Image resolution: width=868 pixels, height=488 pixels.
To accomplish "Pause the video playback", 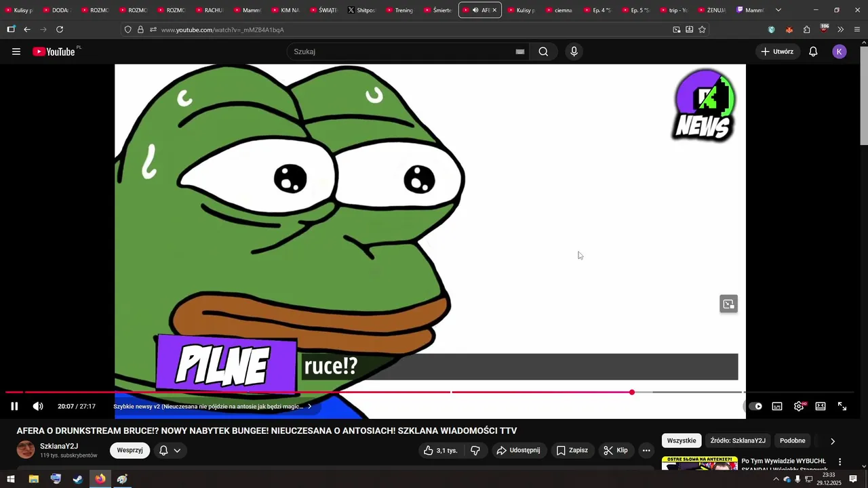I will pos(14,406).
